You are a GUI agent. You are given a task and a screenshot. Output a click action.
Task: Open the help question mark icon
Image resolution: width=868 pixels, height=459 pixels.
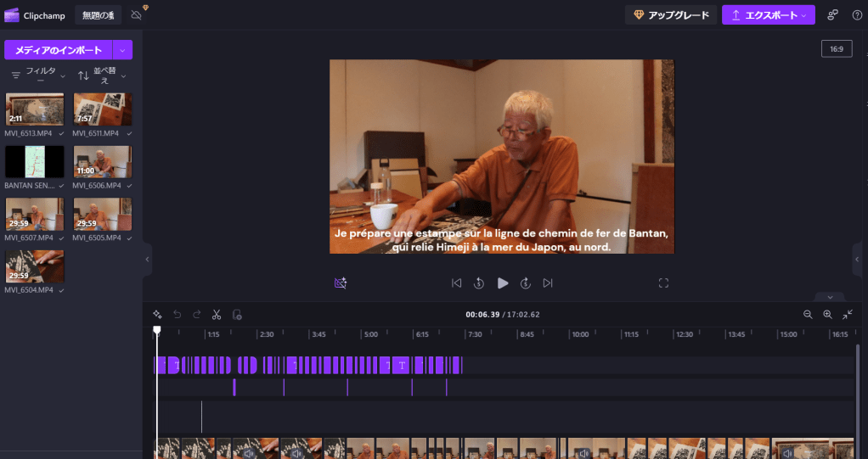tap(856, 14)
